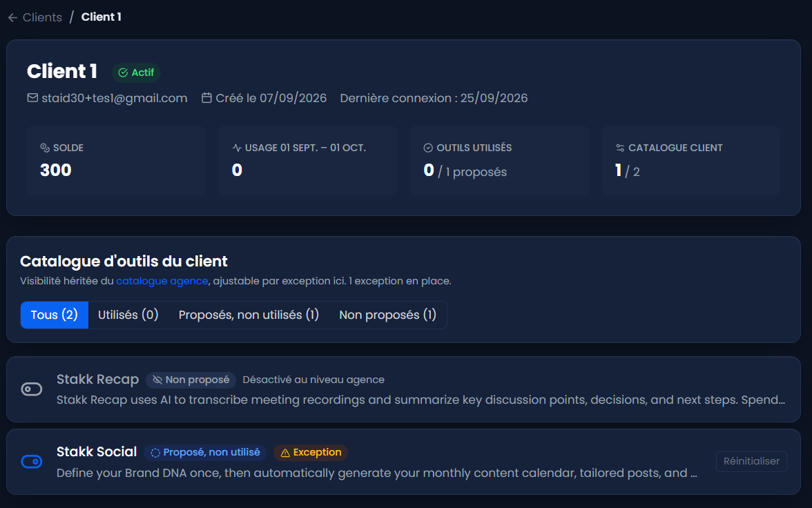Click the check-circle icon next to OUTILS UTILISÉS
The height and width of the screenshot is (508, 812).
click(x=428, y=148)
